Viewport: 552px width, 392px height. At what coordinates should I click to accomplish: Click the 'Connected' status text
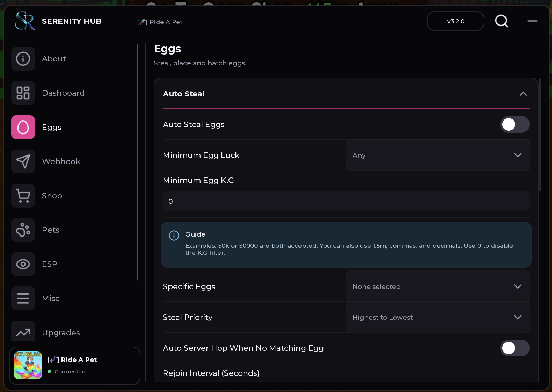(x=70, y=372)
